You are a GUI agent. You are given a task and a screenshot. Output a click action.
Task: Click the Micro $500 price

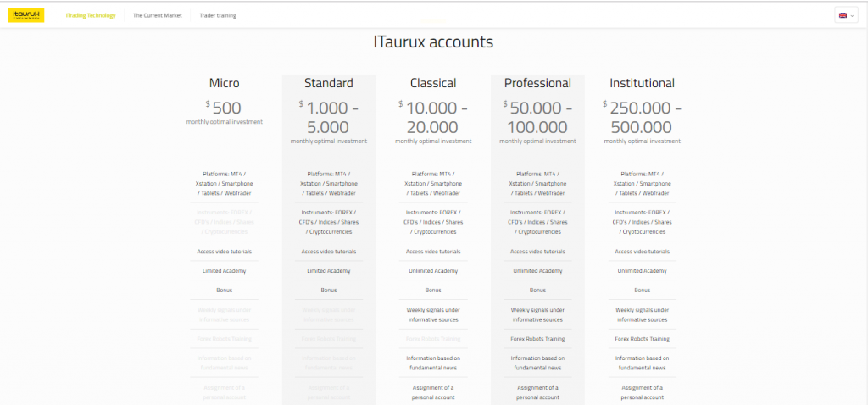pyautogui.click(x=224, y=108)
